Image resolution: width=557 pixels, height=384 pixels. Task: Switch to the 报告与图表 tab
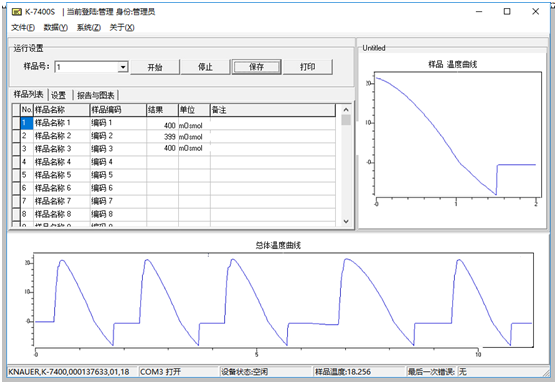(x=96, y=95)
